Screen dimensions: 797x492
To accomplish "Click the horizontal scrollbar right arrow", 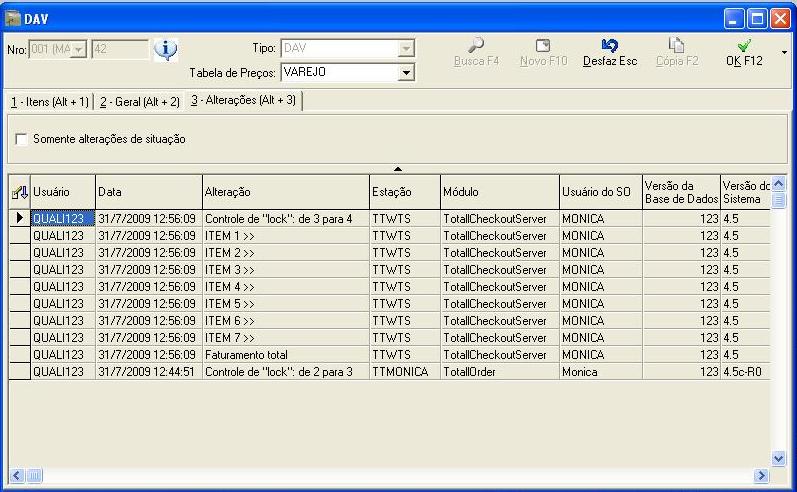I will pyautogui.click(x=762, y=476).
